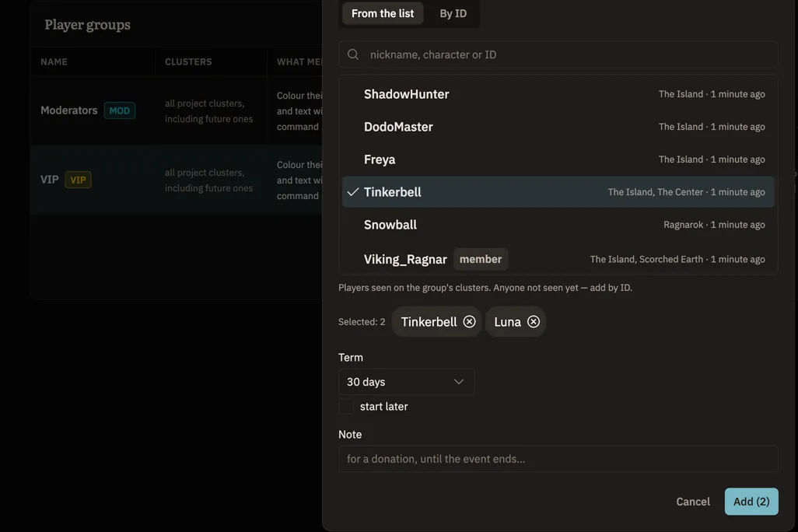Image resolution: width=798 pixels, height=532 pixels.
Task: Focus the nickname, character or ID search field
Action: coord(558,54)
